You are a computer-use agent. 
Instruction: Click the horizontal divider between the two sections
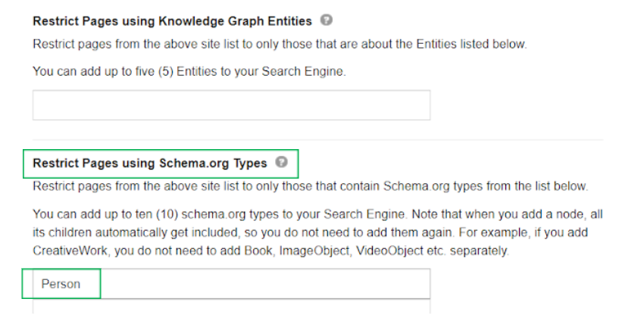click(x=318, y=140)
